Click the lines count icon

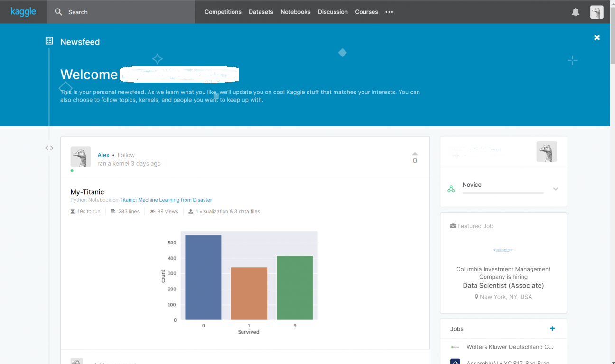pos(113,211)
